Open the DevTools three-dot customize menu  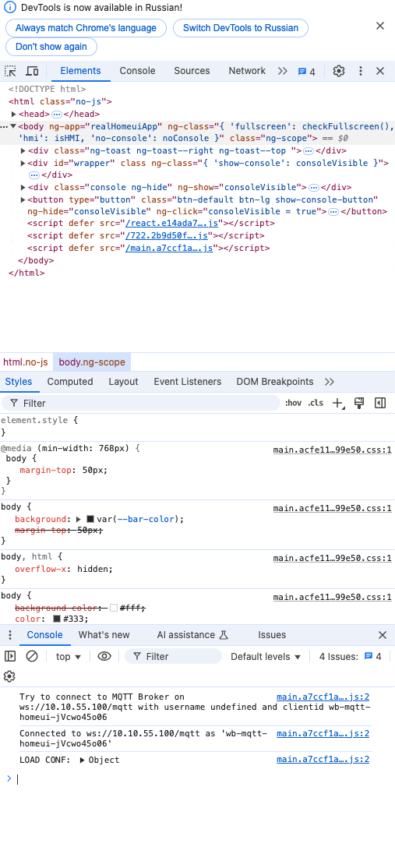[x=361, y=71]
